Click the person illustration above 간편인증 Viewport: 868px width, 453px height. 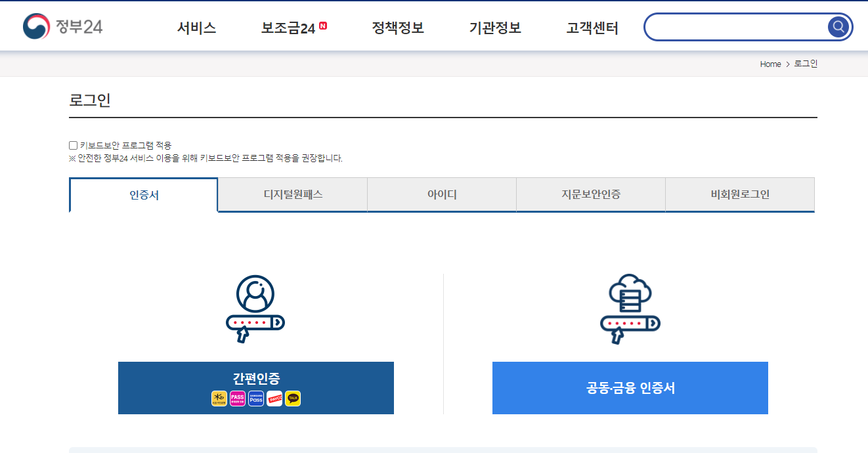[255, 309]
